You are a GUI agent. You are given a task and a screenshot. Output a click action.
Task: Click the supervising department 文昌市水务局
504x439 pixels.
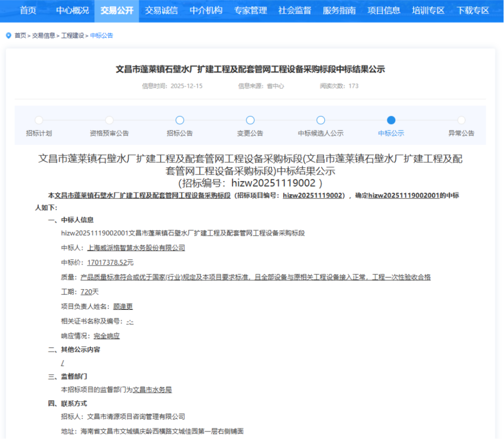152,390
